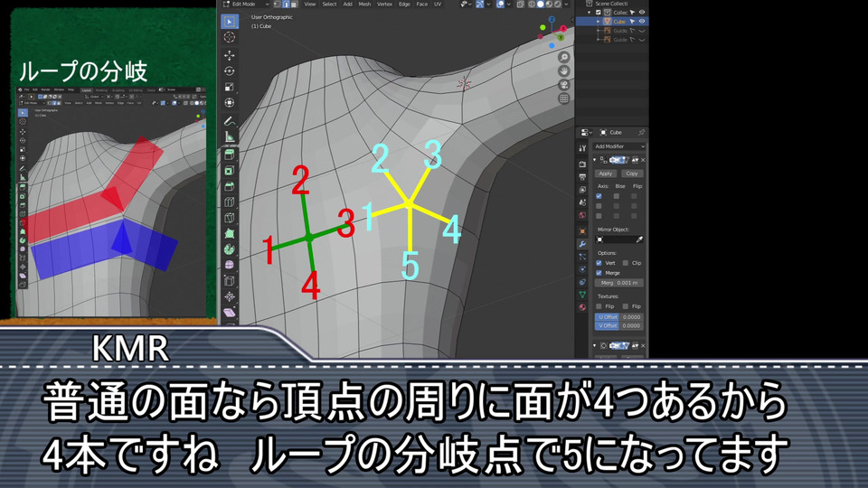868x488 pixels.
Task: Adjust the U Offset value field
Action: [x=618, y=317]
